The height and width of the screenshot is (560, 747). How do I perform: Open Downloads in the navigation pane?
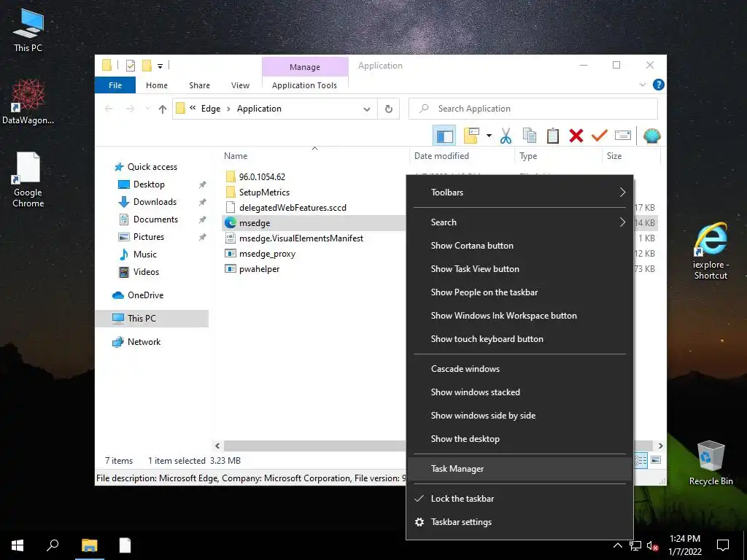155,202
